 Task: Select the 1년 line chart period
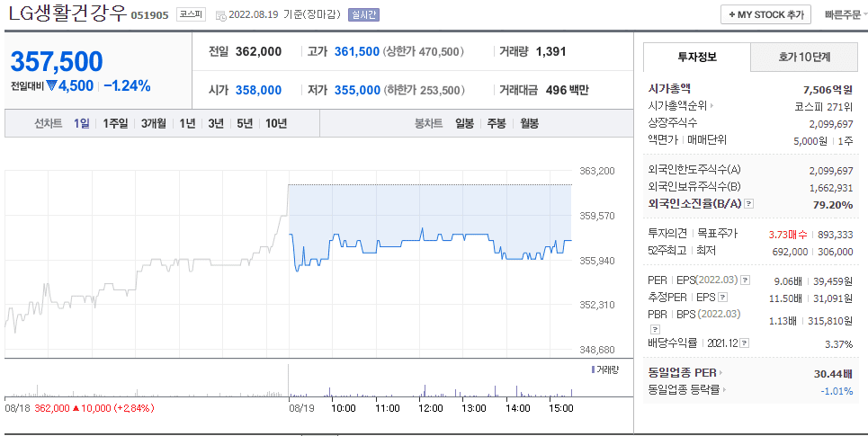click(187, 123)
